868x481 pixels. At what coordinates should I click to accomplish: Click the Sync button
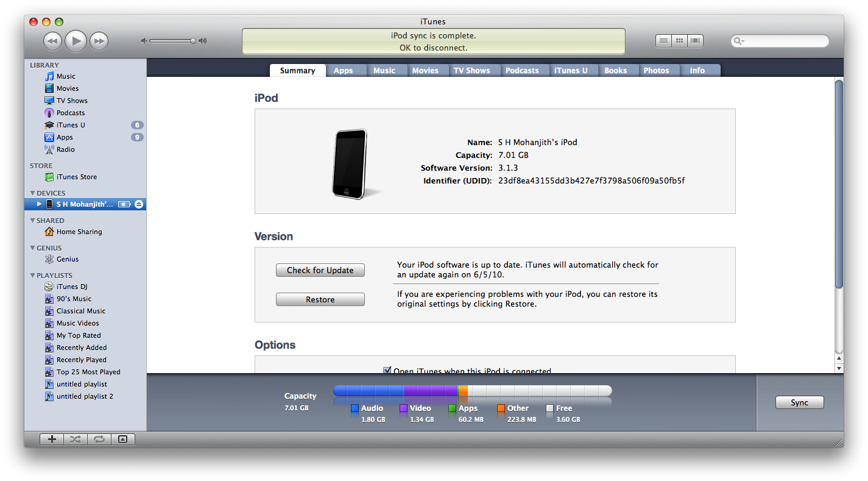[799, 402]
